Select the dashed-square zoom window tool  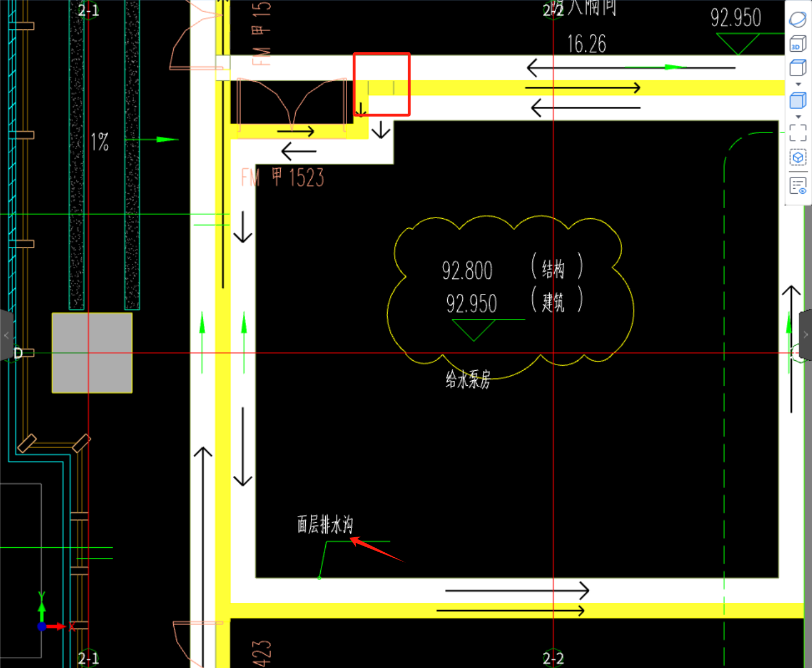tap(798, 132)
